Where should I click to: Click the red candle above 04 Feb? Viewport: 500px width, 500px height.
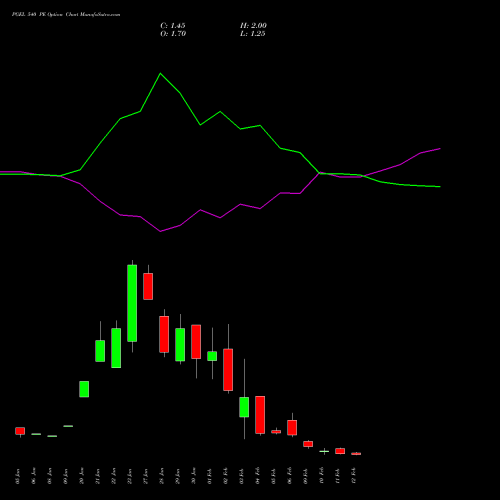point(260,415)
